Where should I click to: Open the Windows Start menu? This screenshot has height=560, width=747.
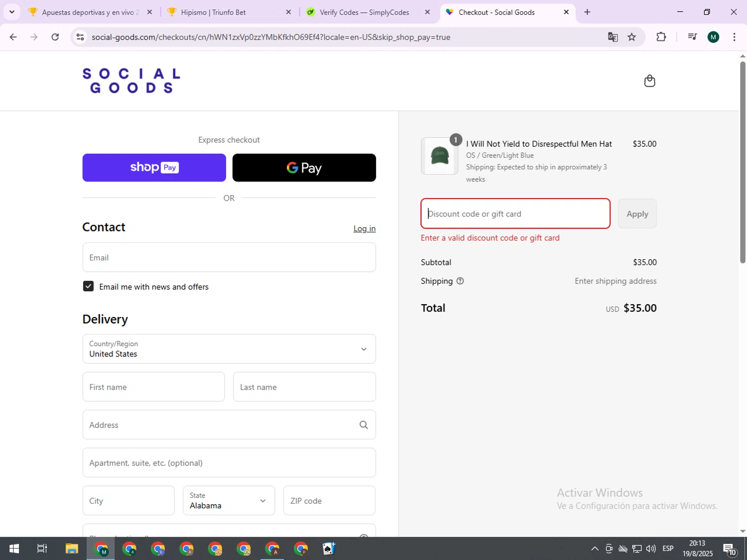pyautogui.click(x=14, y=549)
